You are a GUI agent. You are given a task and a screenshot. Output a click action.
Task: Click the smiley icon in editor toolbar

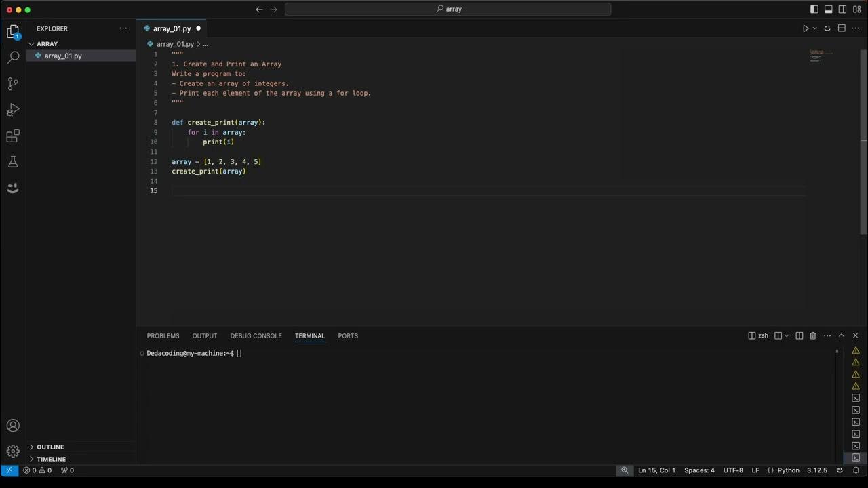tap(827, 28)
